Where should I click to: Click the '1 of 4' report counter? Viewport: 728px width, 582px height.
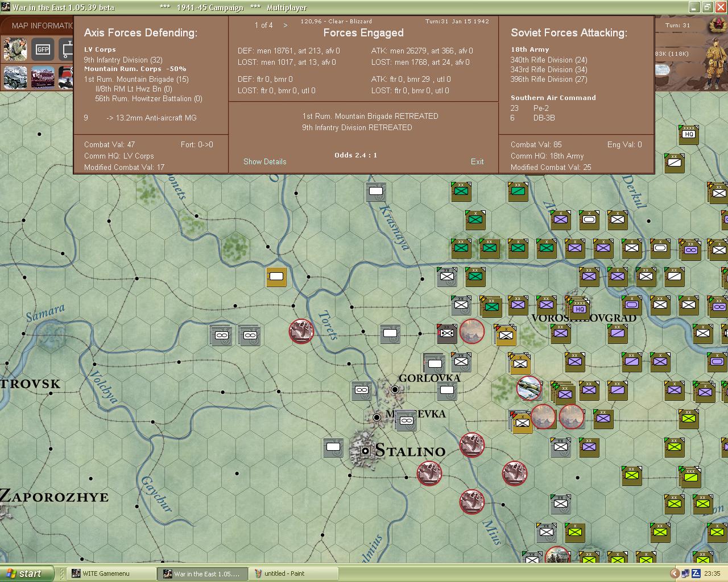(x=264, y=25)
